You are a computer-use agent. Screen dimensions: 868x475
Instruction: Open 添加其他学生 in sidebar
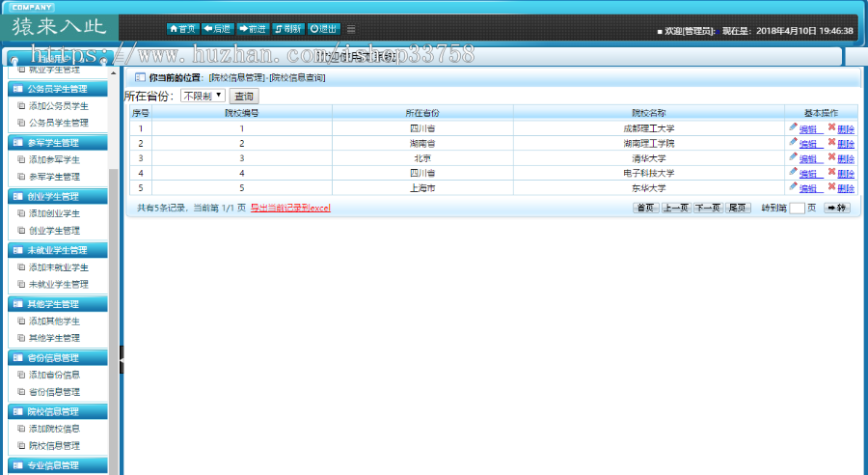click(x=54, y=321)
